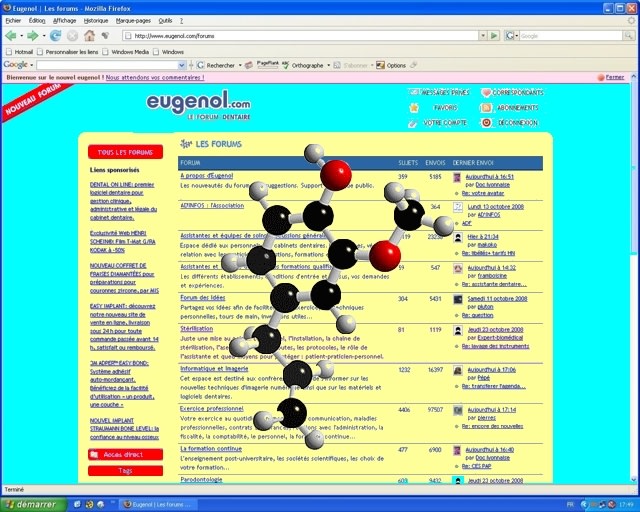
Task: Open Messages Privés envelope icon
Action: 414,92
